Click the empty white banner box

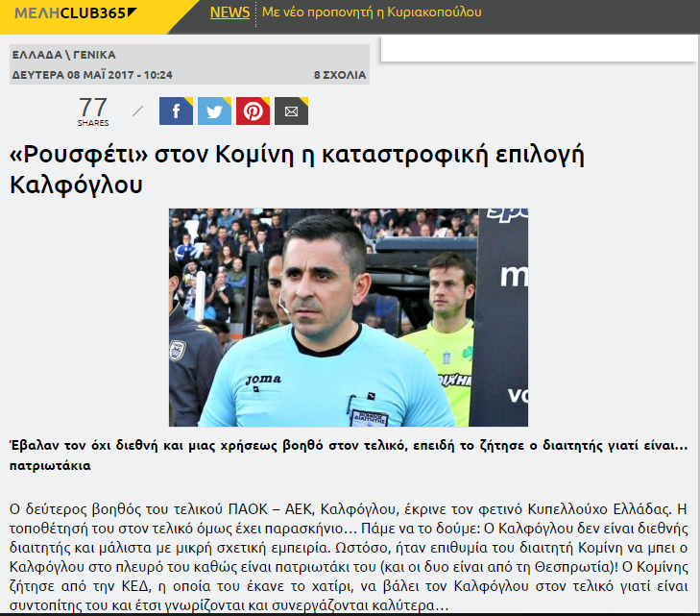coord(539,48)
